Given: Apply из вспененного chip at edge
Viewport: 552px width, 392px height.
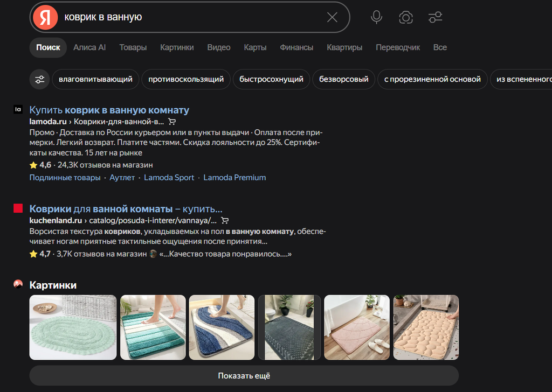Looking at the screenshot, I should [521, 80].
